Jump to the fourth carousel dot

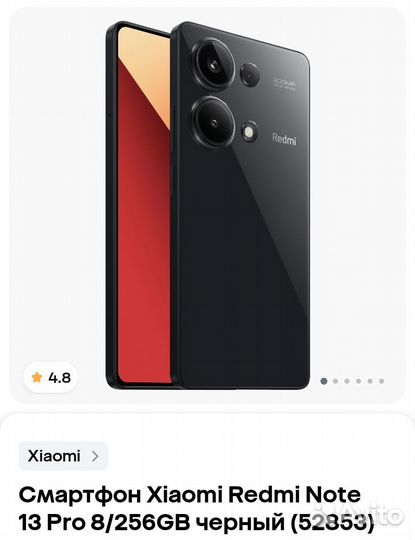(x=359, y=381)
